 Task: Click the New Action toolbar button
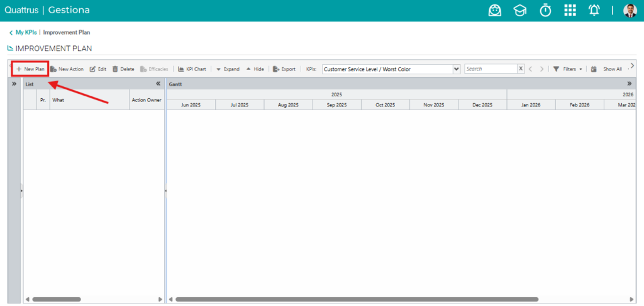coord(67,69)
